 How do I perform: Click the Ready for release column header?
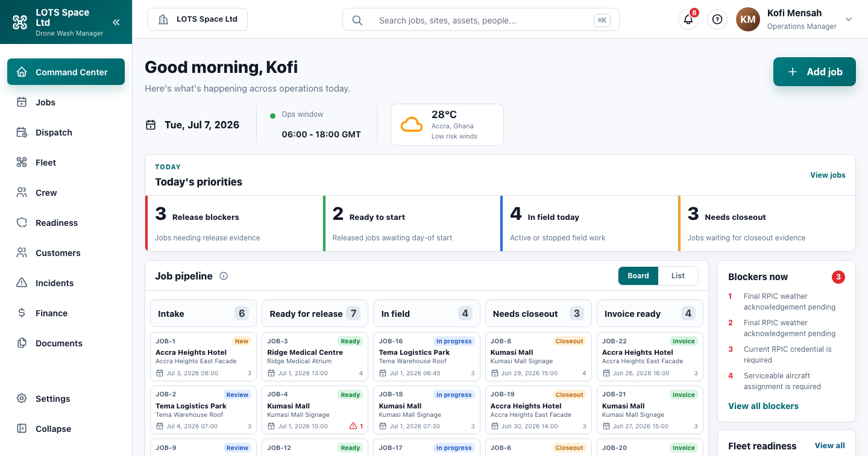(x=315, y=313)
